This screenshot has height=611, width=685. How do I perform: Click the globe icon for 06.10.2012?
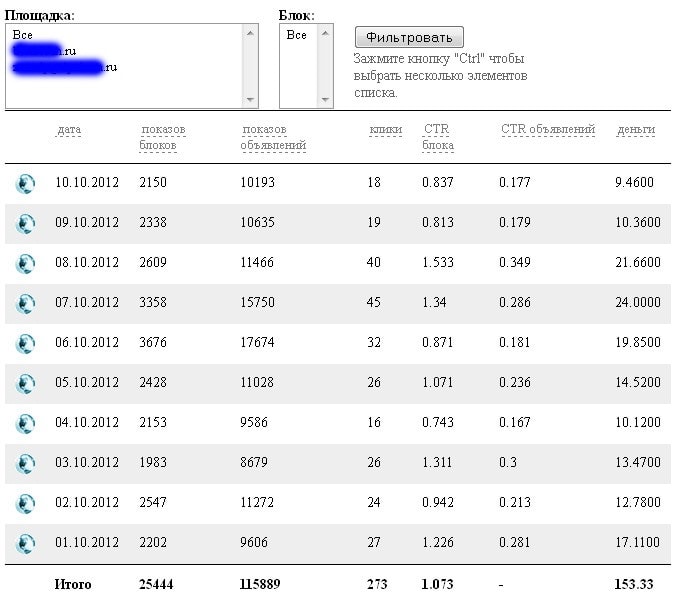coord(25,344)
